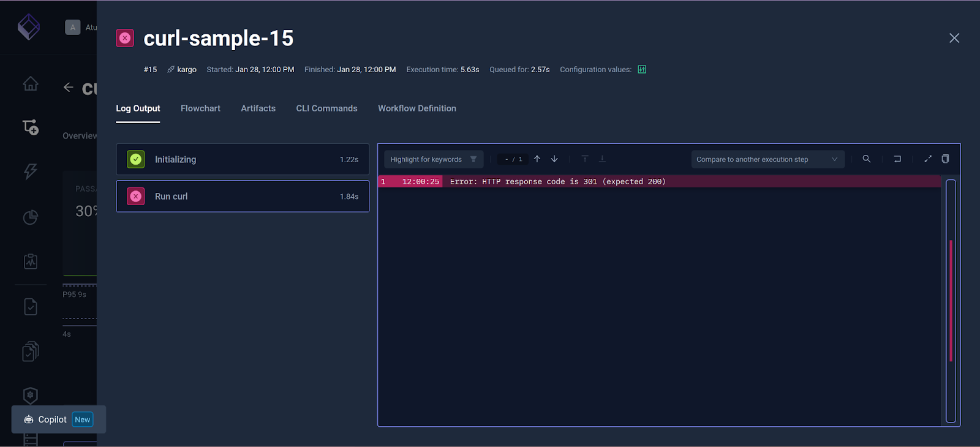
Task: Select the Run curl step
Action: click(x=243, y=196)
